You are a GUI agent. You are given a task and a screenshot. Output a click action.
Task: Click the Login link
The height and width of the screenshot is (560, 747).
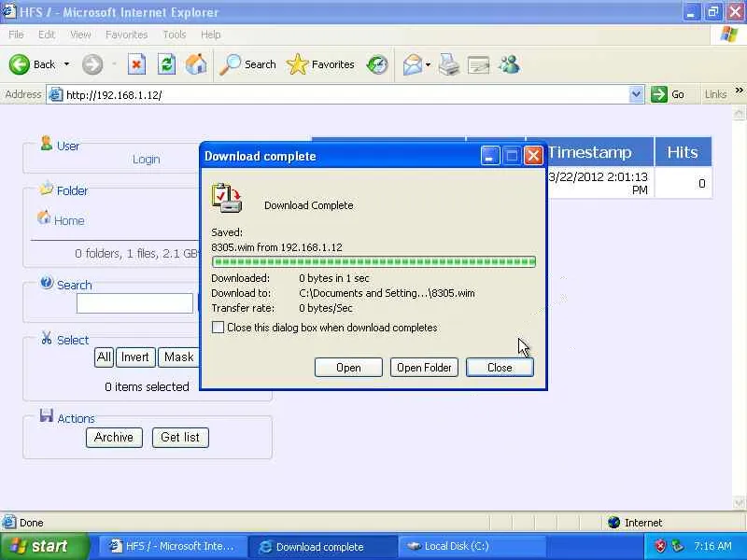point(147,160)
